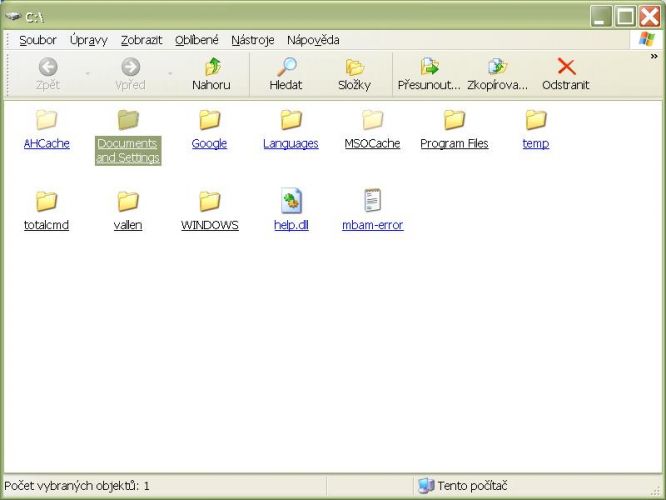The image size is (666, 500).
Task: Click the Program Files name link
Action: 454,144
